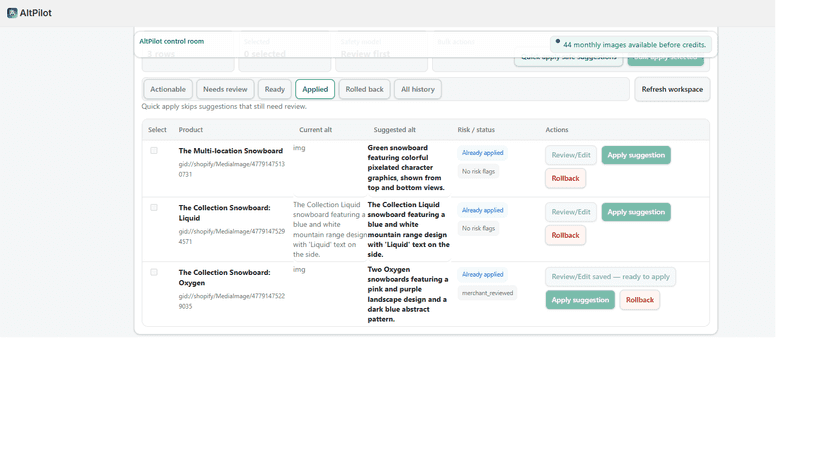Check the Collection Snowboard: Oxygen row checkbox

click(x=154, y=272)
